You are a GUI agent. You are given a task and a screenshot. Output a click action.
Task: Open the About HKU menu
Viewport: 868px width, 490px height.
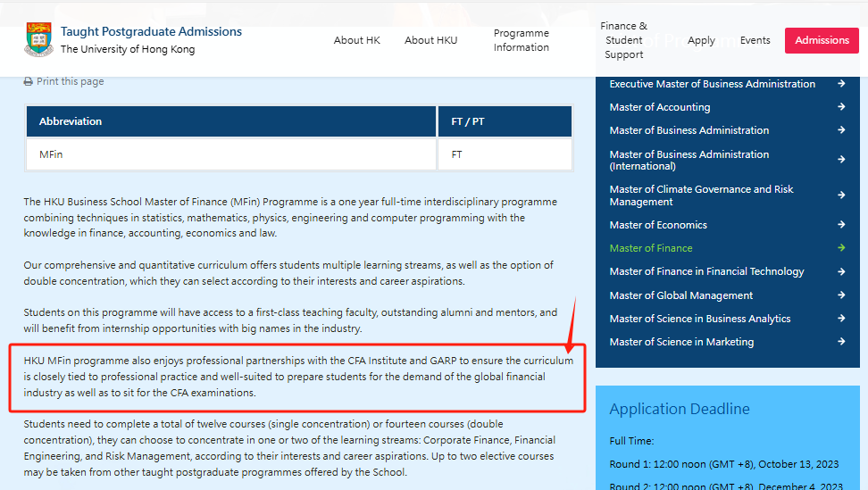click(430, 40)
